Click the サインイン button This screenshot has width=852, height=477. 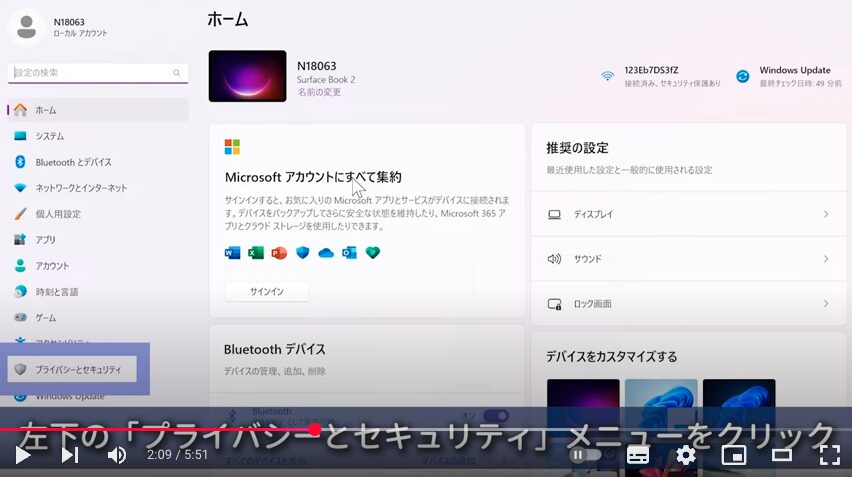(x=267, y=292)
